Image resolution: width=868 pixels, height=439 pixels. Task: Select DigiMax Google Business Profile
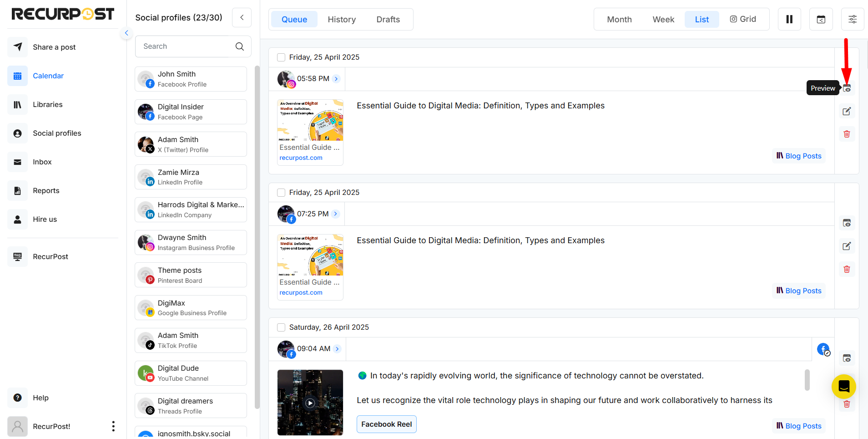pyautogui.click(x=191, y=308)
